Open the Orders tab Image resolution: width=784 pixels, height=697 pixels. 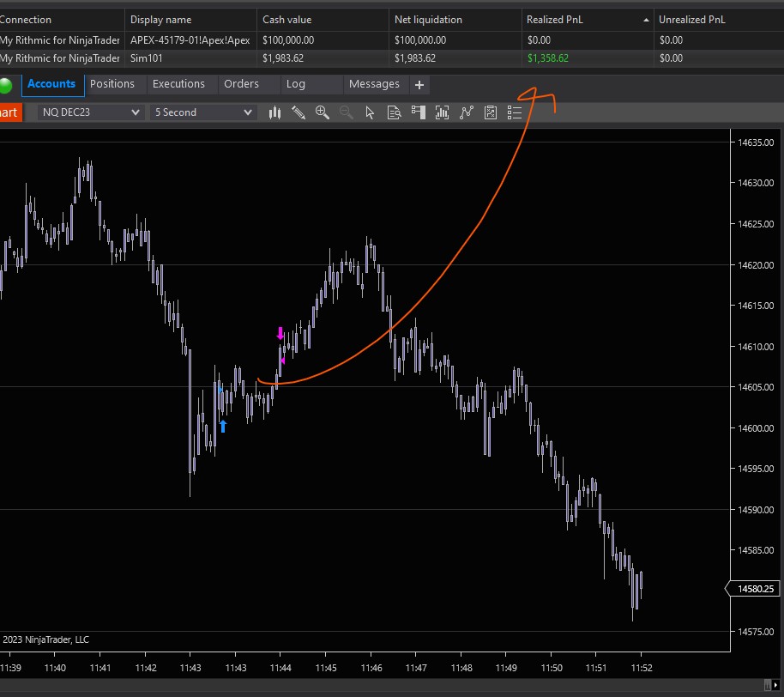[x=241, y=84]
